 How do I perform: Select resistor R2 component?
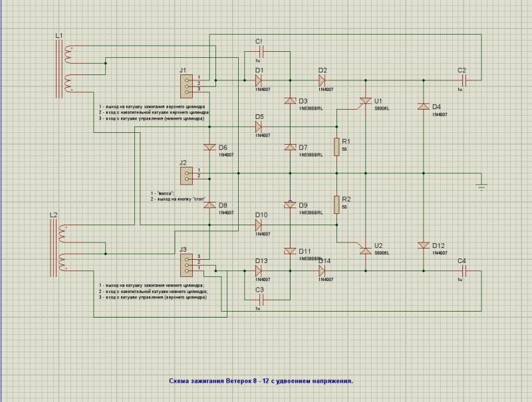point(337,203)
